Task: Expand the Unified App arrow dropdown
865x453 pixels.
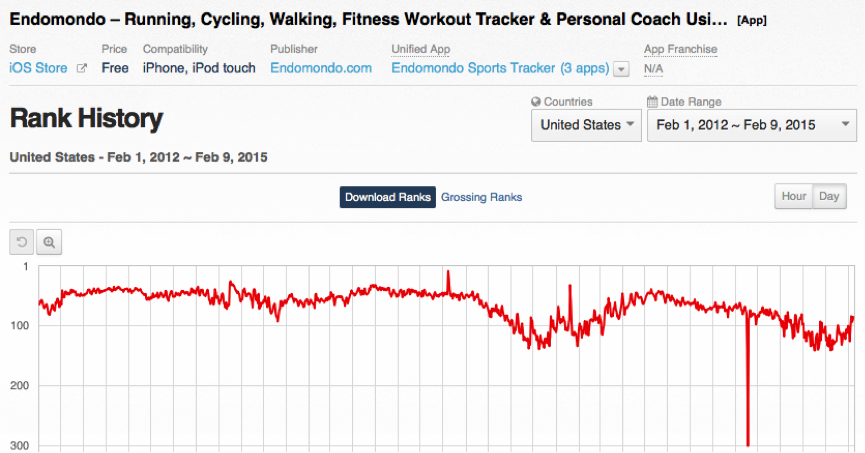Action: coord(621,69)
